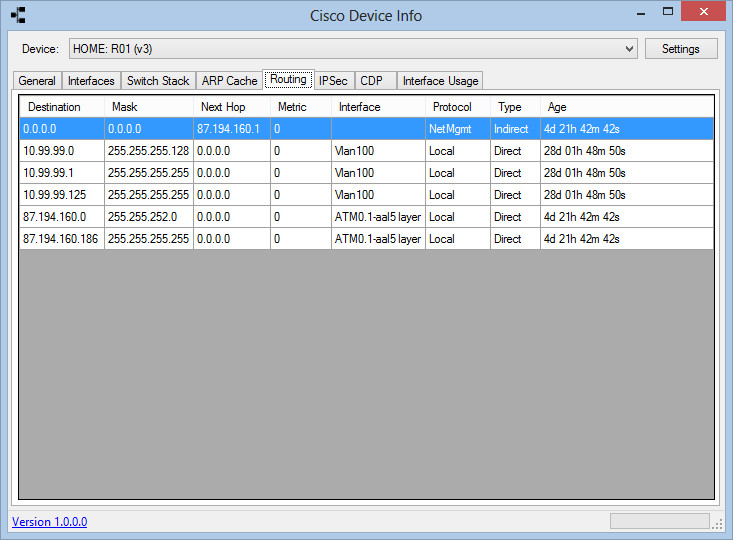Viewport: 733px width, 540px height.
Task: Select destination 0.0.0.0 in the first row
Action: click(x=62, y=129)
